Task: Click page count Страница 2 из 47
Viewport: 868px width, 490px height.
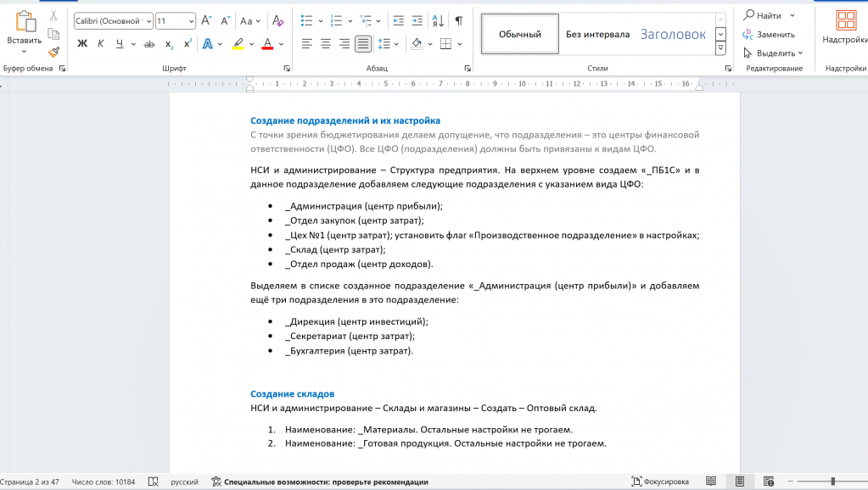Action: pyautogui.click(x=30, y=482)
